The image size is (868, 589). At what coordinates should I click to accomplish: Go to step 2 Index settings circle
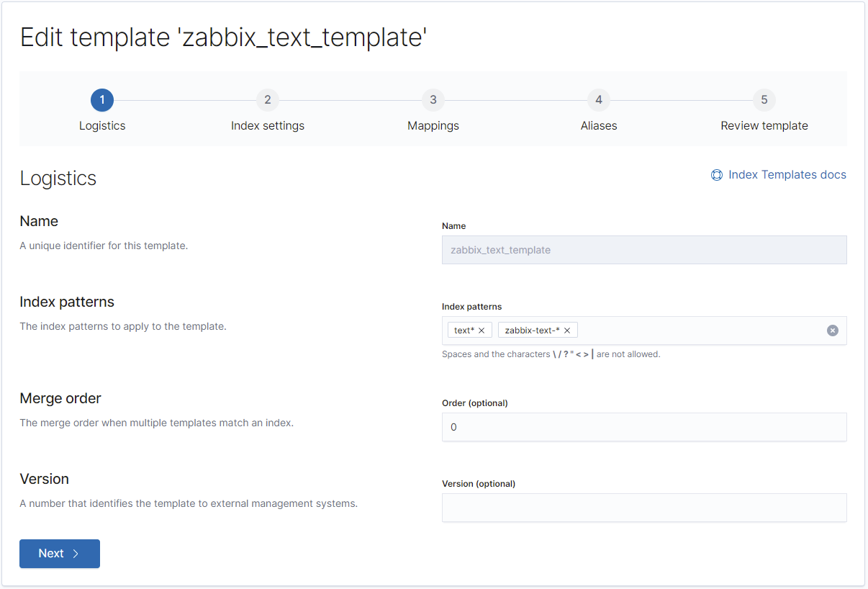coord(268,100)
